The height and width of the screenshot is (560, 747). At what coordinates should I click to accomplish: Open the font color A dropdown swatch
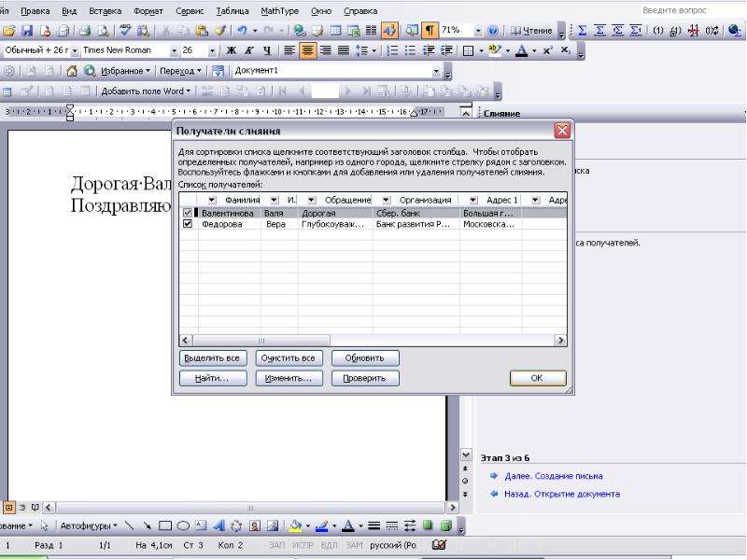point(522,50)
